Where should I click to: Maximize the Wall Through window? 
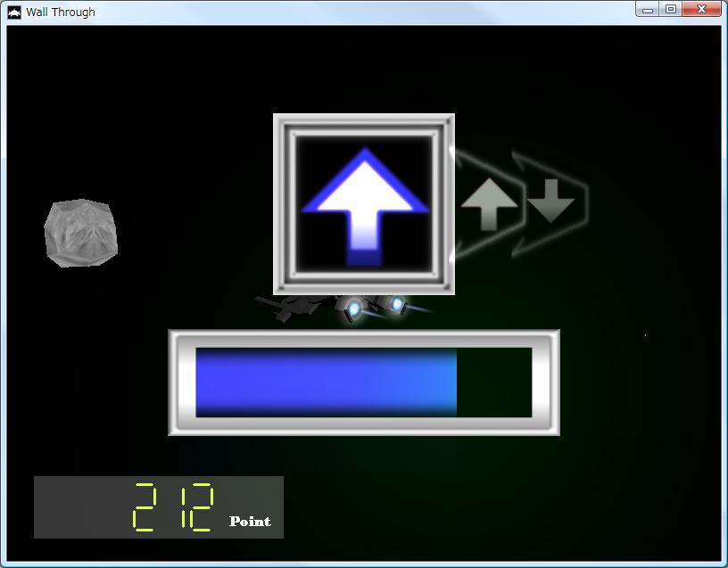pyautogui.click(x=671, y=9)
